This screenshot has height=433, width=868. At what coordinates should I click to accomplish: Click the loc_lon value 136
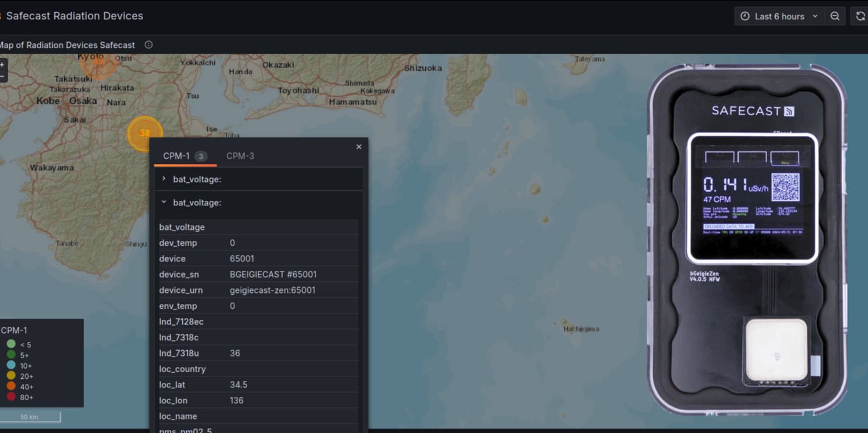coord(237,400)
